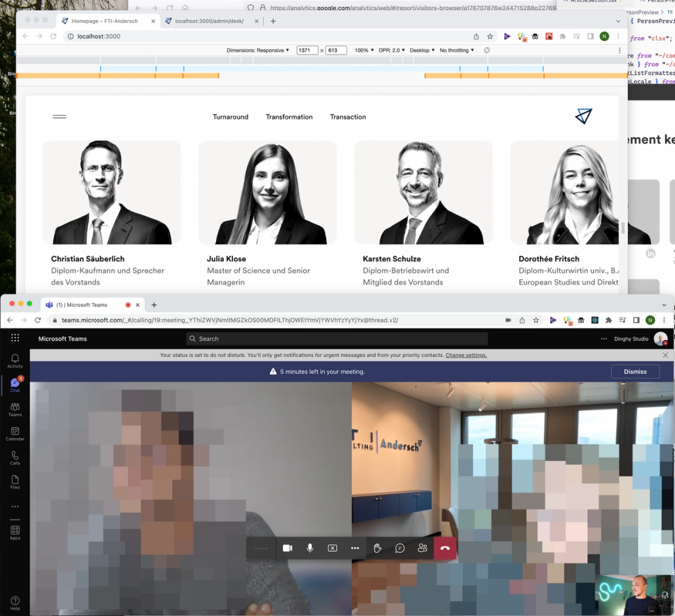Expand more apps ellipsis in Teams sidebar
The height and width of the screenshot is (616, 675).
pyautogui.click(x=15, y=507)
